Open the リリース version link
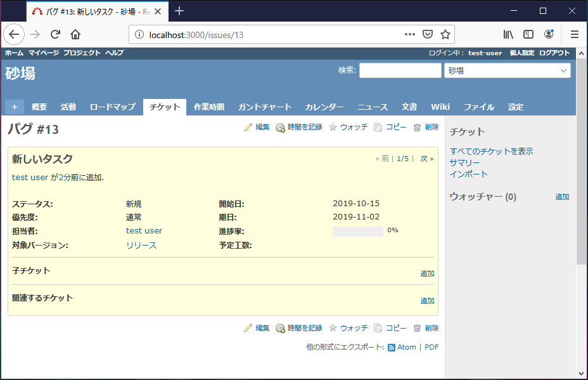Screen dimensions: 588x380 tap(141, 246)
